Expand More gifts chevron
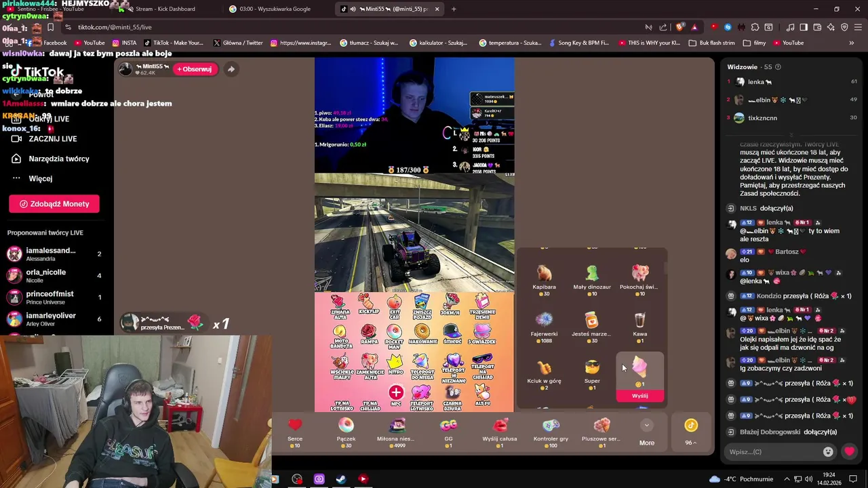Image resolution: width=868 pixels, height=488 pixels. coord(646,426)
